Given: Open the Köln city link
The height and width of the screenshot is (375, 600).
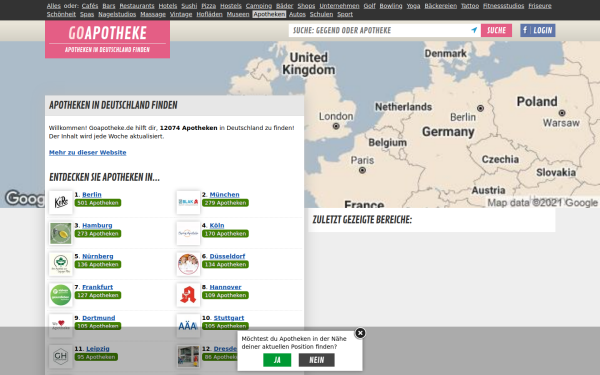Looking at the screenshot, I should (x=217, y=225).
